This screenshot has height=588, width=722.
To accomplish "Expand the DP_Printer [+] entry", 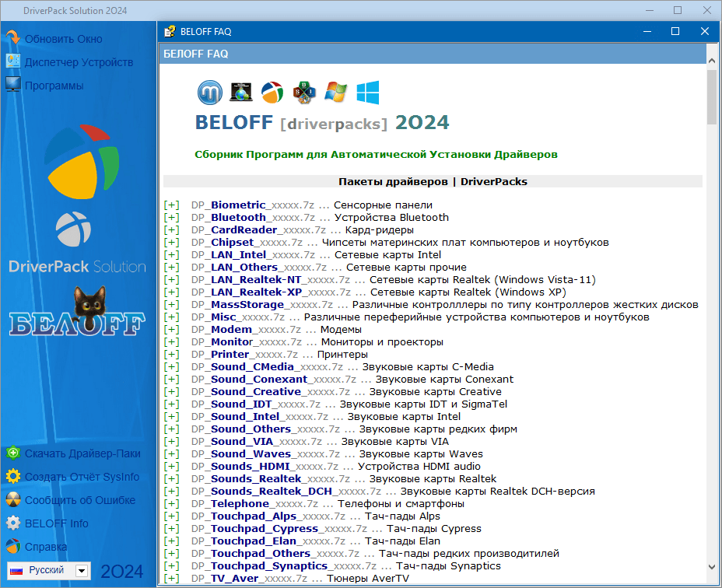I will (171, 355).
